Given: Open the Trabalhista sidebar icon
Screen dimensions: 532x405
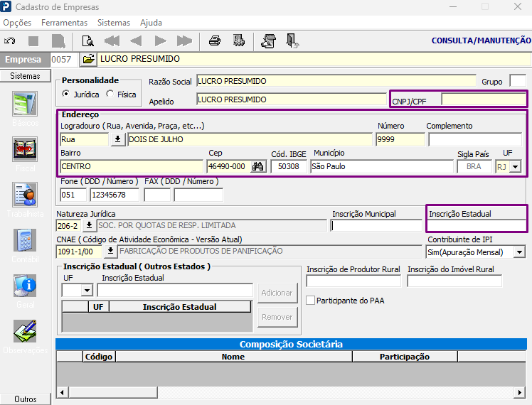Looking at the screenshot, I should point(25,195).
